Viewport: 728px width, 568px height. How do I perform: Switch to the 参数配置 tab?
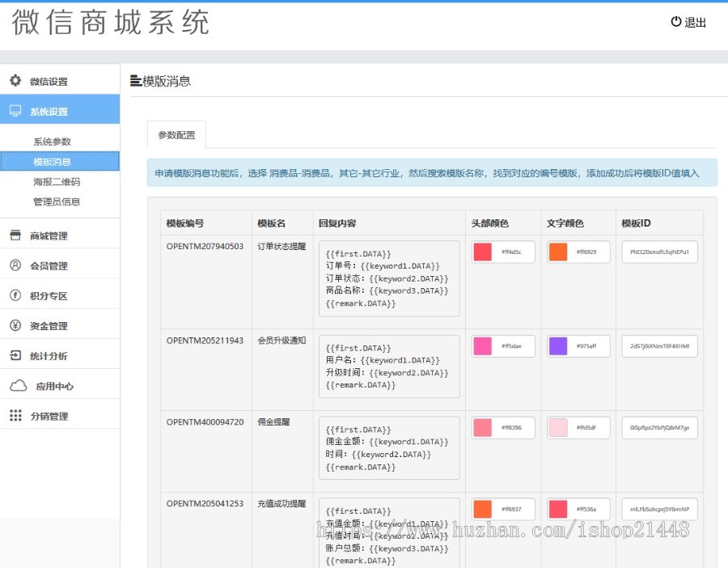pyautogui.click(x=175, y=136)
